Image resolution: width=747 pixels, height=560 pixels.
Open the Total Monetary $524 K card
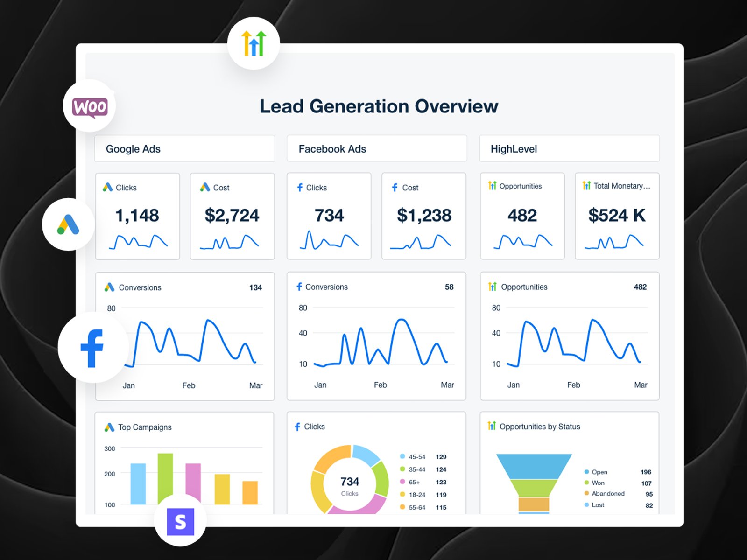pos(617,216)
